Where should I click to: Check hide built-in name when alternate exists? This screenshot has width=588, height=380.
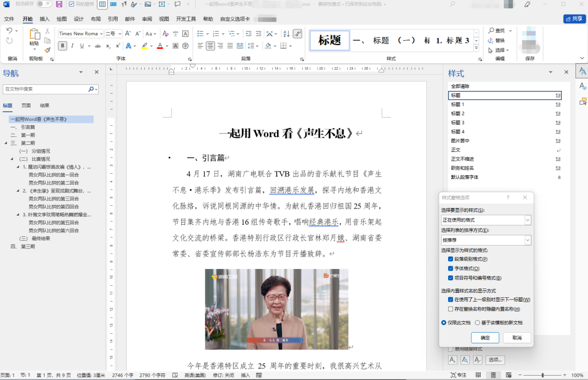pos(450,309)
